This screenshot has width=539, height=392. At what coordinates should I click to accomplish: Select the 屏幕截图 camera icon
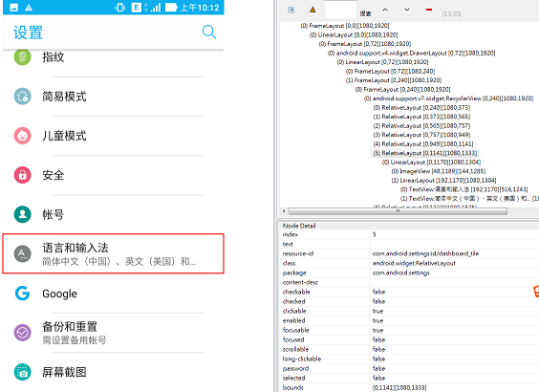[x=22, y=372]
